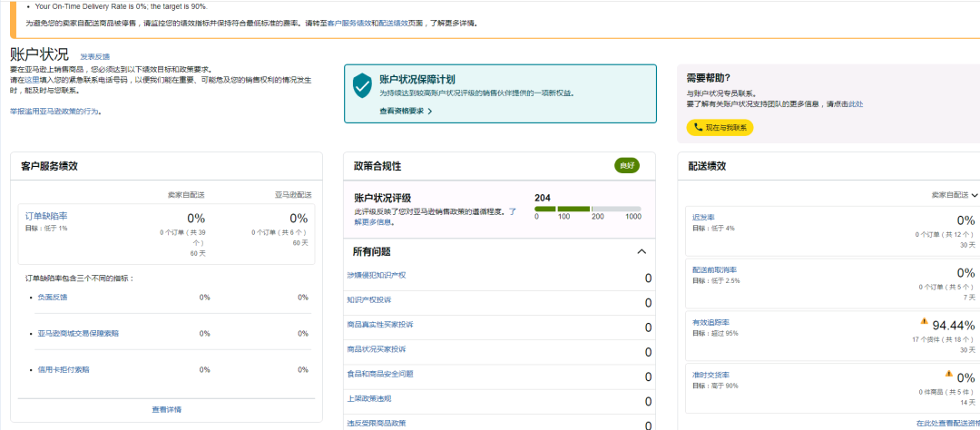This screenshot has width=980, height=430.
Task: Click the 发表反馈 link near the title
Action: 95,57
